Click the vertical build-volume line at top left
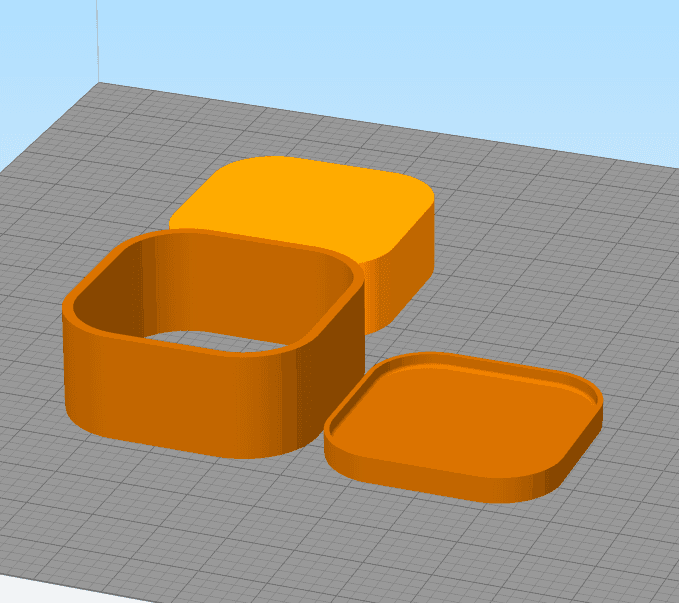 point(97,41)
